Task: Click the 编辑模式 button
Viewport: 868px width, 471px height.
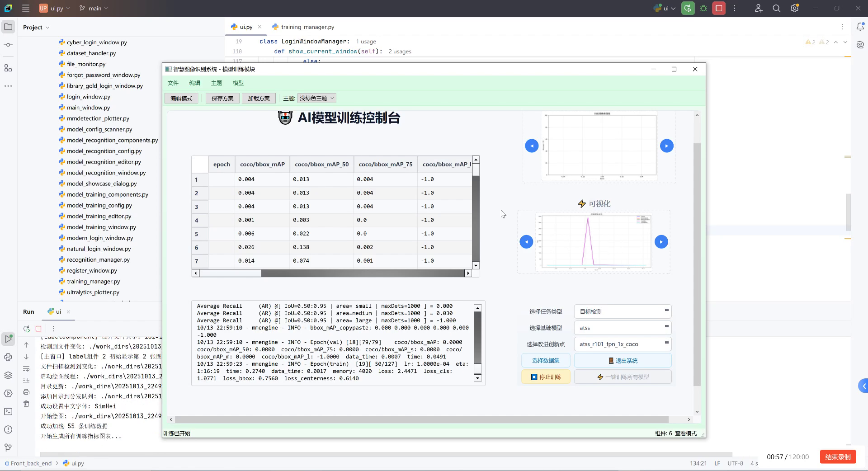Action: (x=181, y=98)
